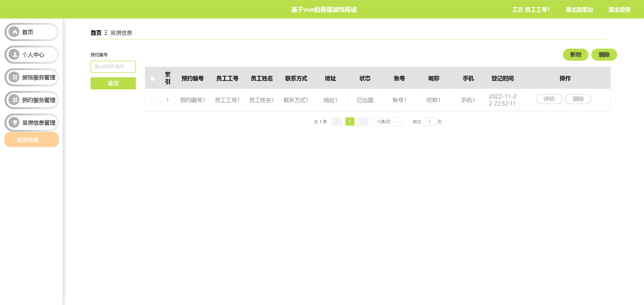Check the checkbox for row 1

click(x=152, y=100)
